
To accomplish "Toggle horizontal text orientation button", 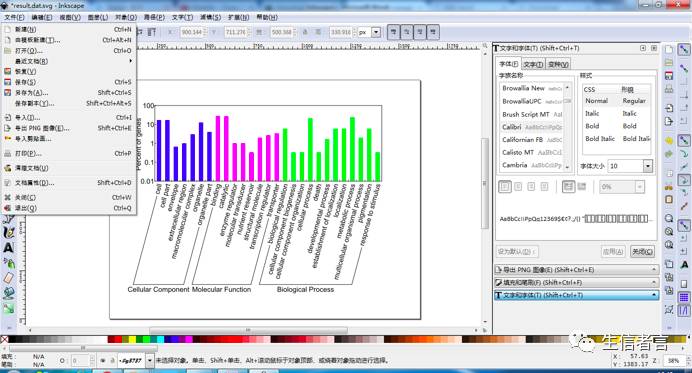I will [x=568, y=187].
